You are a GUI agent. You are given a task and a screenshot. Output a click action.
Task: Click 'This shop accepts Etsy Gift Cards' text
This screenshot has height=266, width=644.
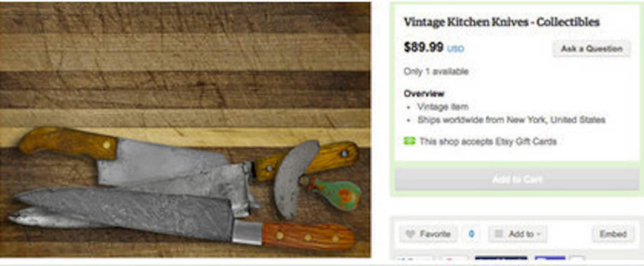click(488, 141)
